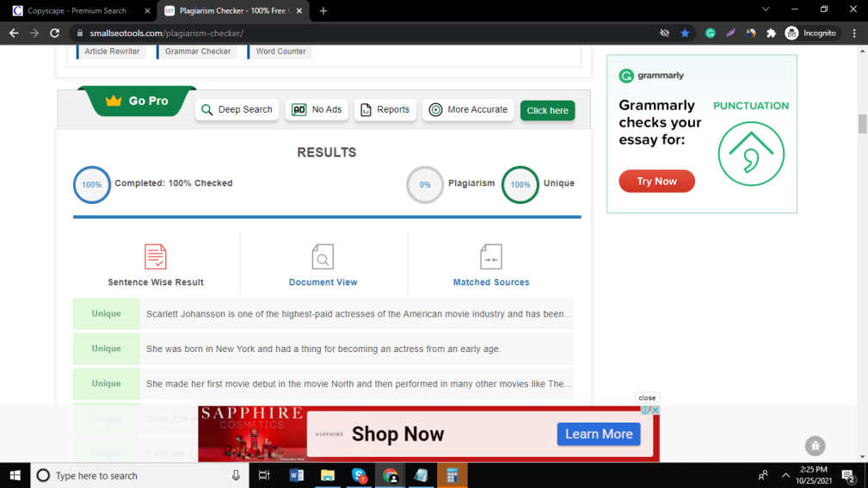Select the More Accurate option
The height and width of the screenshot is (488, 868).
468,109
